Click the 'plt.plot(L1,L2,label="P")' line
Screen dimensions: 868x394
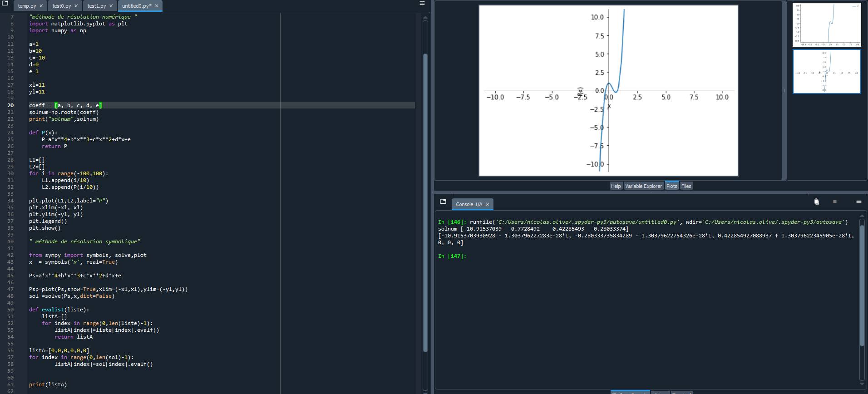click(x=69, y=201)
